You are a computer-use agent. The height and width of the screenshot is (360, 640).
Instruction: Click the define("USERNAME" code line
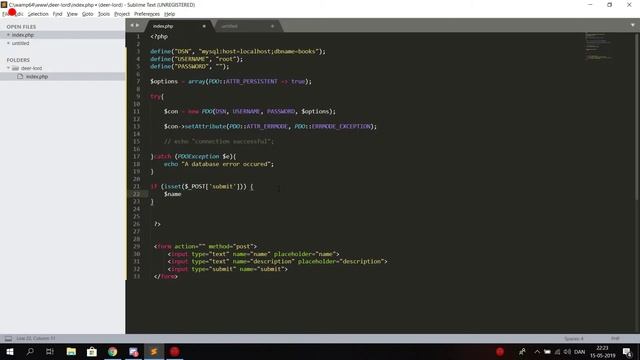click(196, 59)
